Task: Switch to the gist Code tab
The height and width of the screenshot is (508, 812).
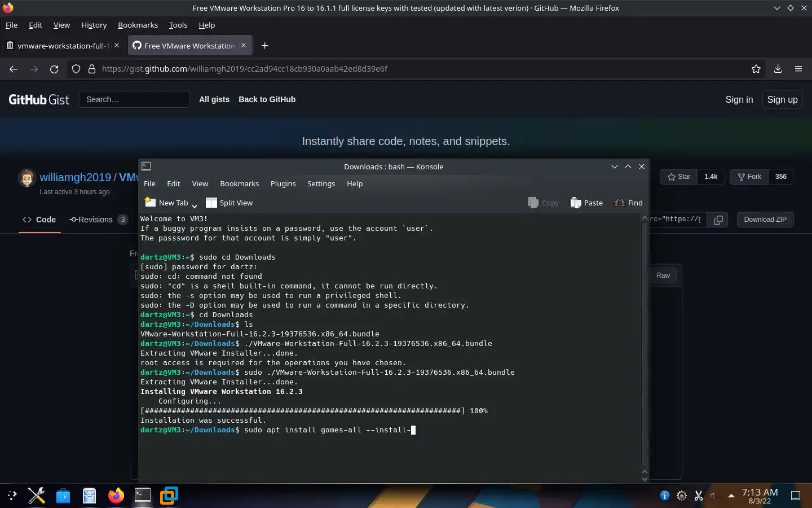Action: pos(39,220)
